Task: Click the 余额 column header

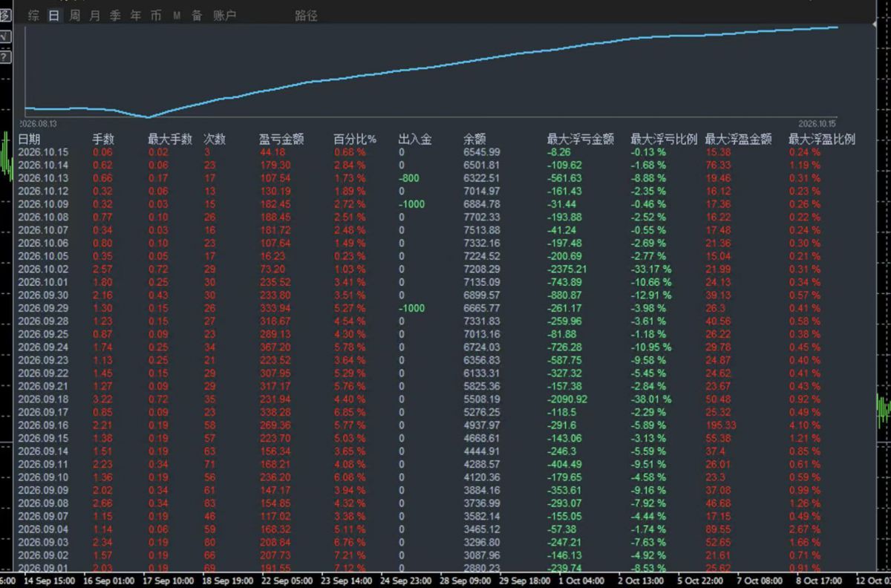Action: tap(474, 139)
